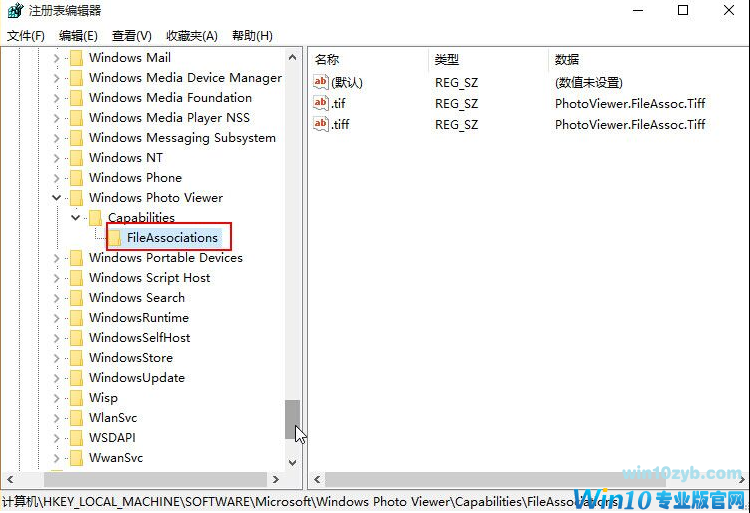Select the Windows Search tree key
Image resolution: width=750 pixels, height=513 pixels.
pos(137,298)
